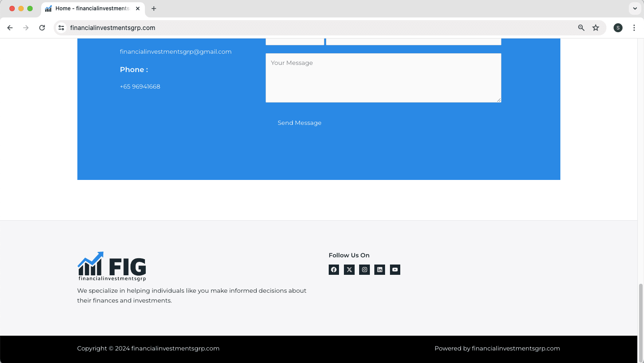Open a new tab with the plus button
Viewport: 644px width, 363px height.
pos(154,9)
